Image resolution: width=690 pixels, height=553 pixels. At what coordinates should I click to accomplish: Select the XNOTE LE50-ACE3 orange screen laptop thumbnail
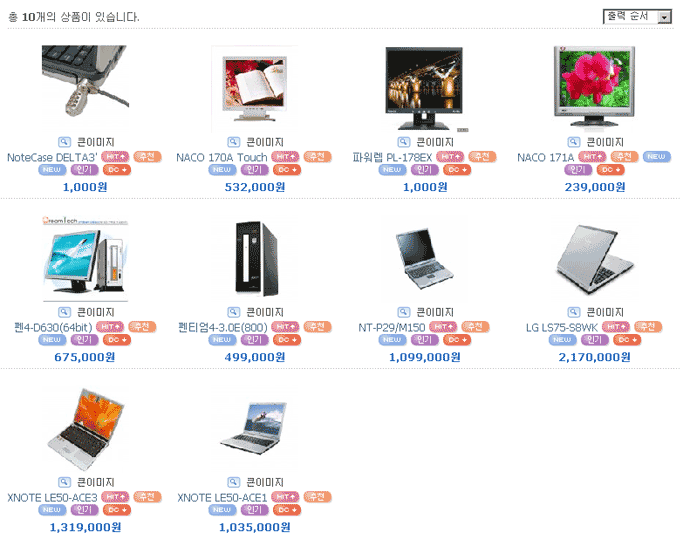click(x=86, y=429)
